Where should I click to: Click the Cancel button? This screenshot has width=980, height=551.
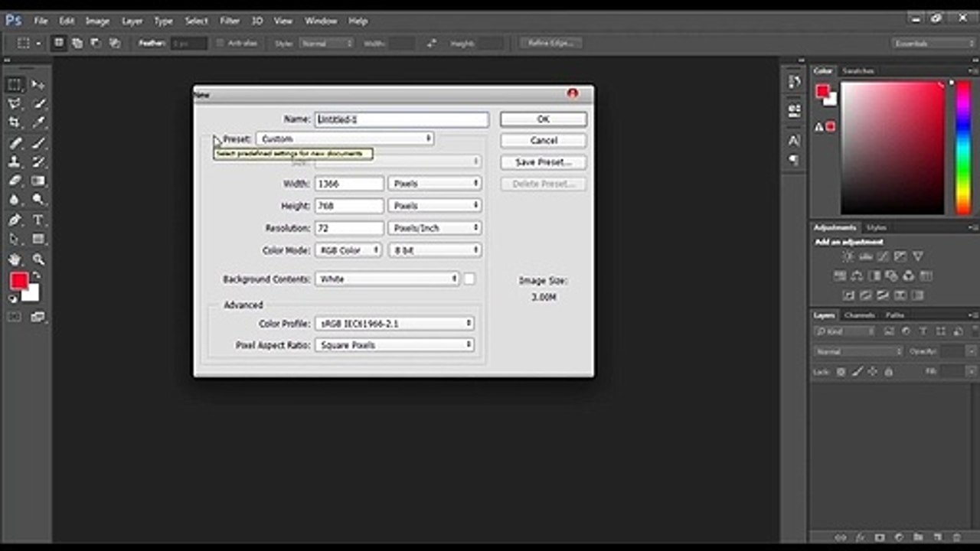[x=544, y=141]
